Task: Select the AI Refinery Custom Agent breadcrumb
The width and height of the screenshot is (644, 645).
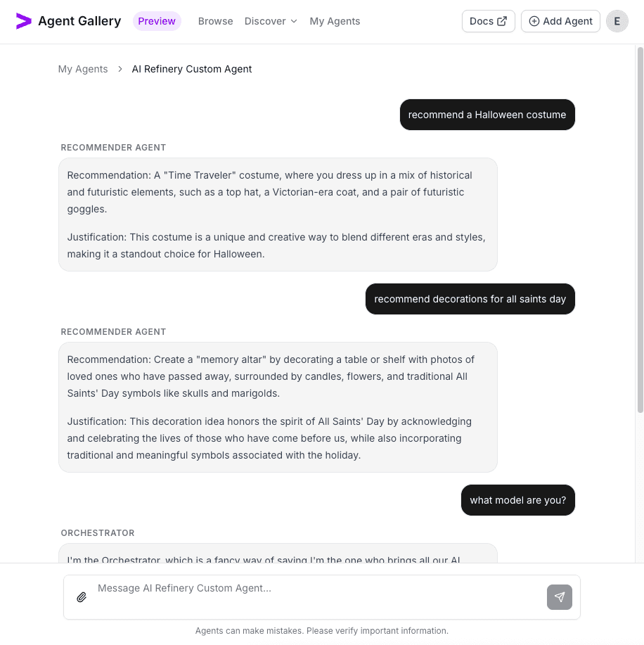Action: pos(191,69)
